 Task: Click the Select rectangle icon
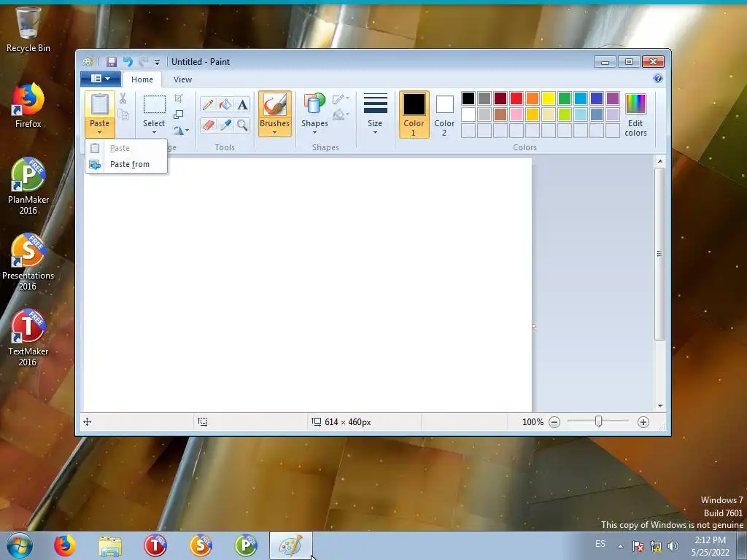(x=155, y=105)
